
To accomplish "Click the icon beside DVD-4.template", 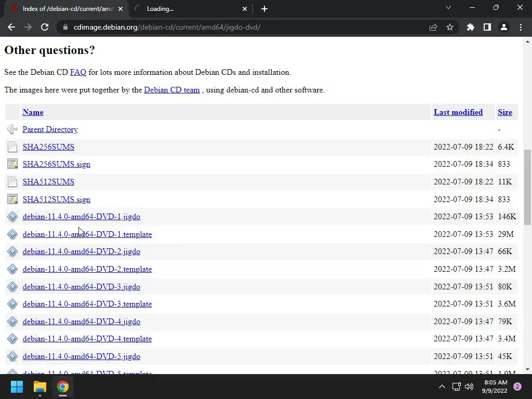I will pos(12,339).
